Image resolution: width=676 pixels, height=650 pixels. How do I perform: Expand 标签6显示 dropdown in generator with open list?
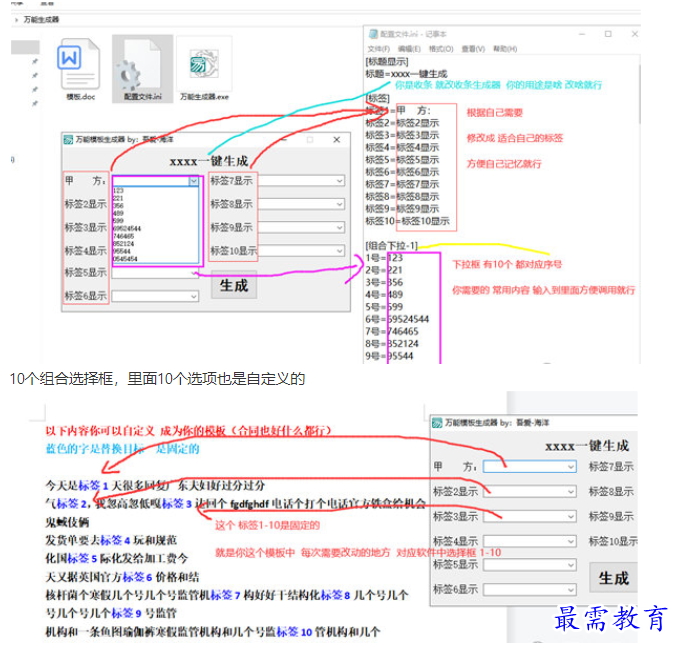pos(194,296)
